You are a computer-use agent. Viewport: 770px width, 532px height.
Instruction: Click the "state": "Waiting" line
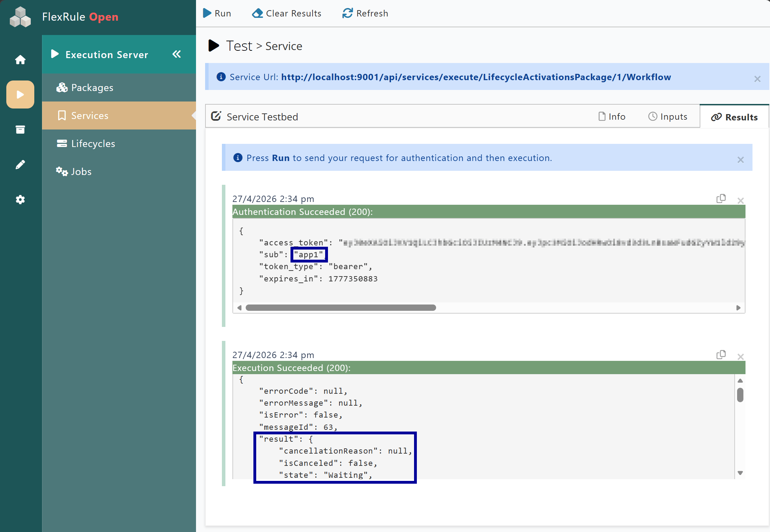[x=325, y=475]
